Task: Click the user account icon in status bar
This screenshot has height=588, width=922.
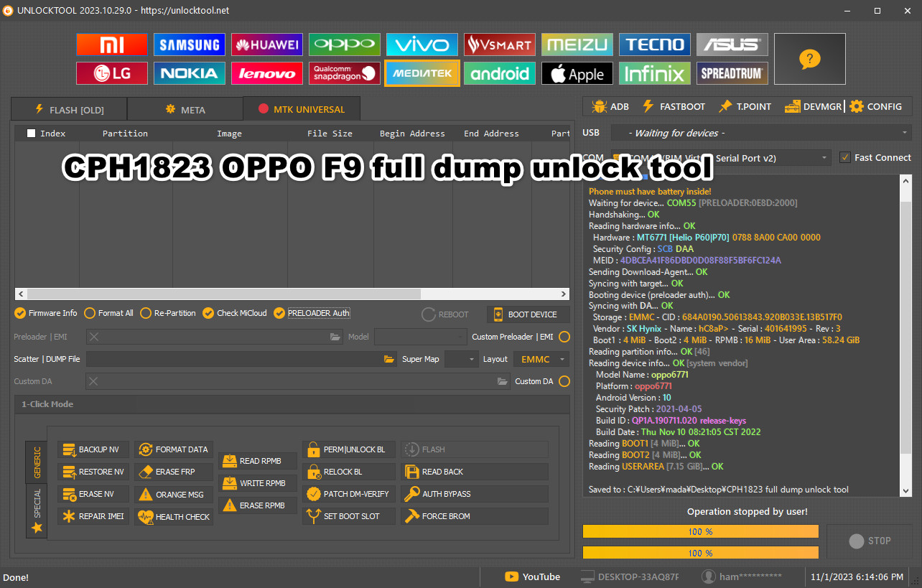Action: (709, 577)
